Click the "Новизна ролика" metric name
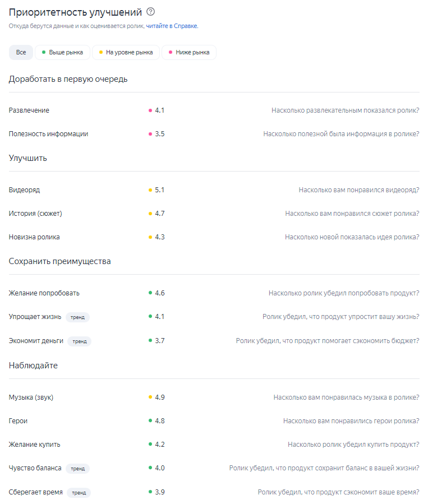428x504 pixels. (34, 237)
